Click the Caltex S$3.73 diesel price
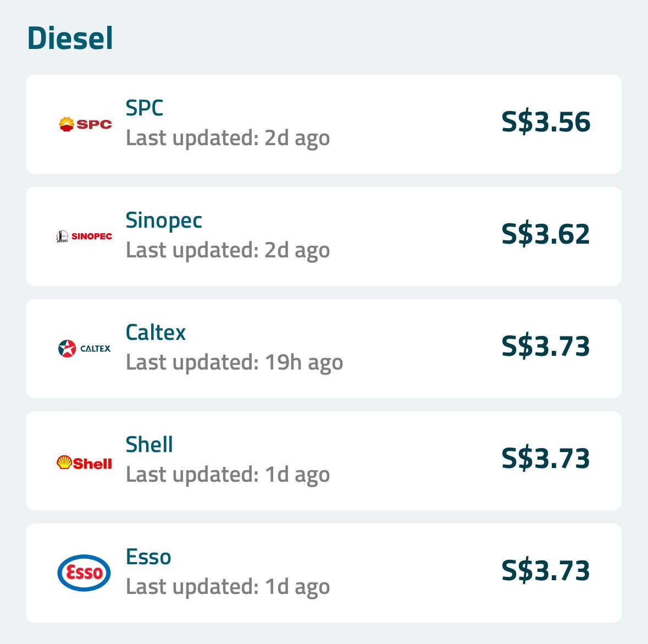This screenshot has height=644, width=648. pyautogui.click(x=545, y=346)
